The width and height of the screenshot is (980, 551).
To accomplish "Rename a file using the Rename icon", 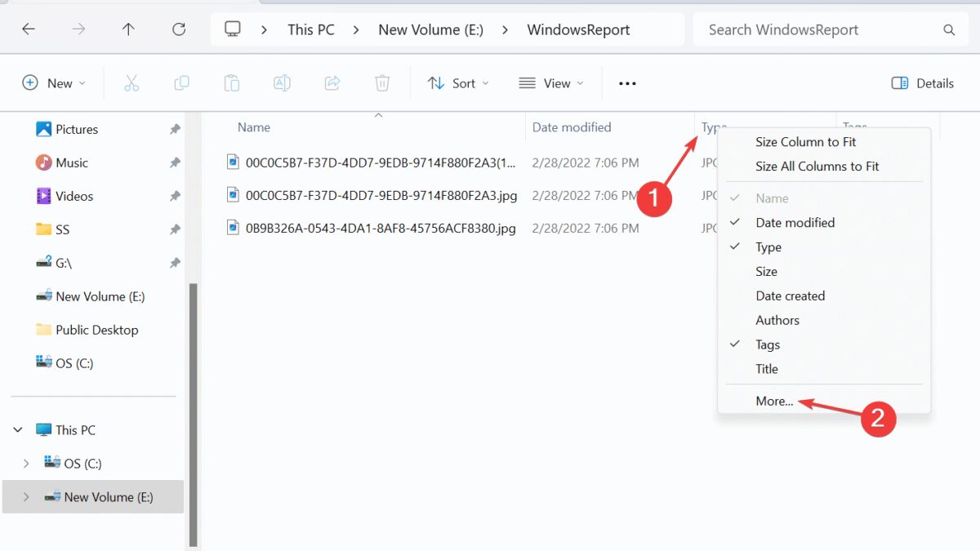I will [x=282, y=82].
